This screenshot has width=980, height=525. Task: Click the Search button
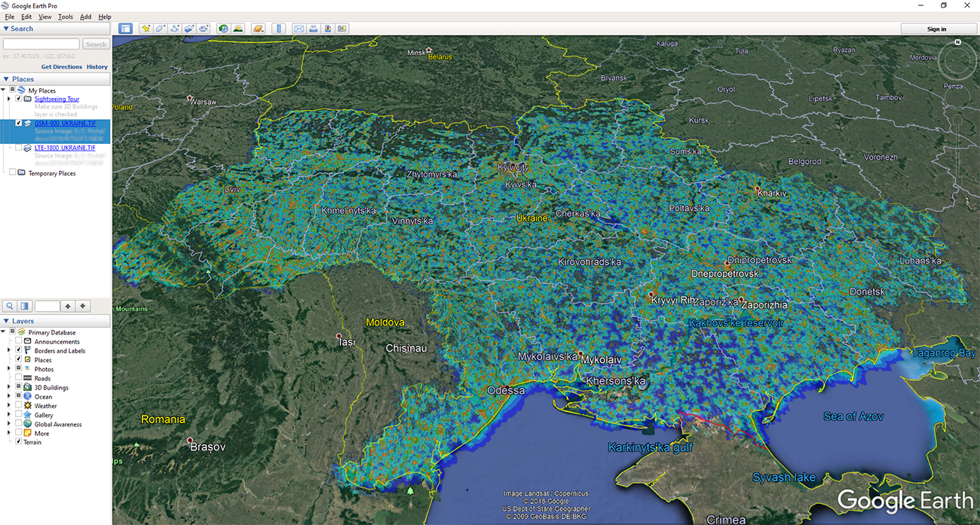[96, 44]
